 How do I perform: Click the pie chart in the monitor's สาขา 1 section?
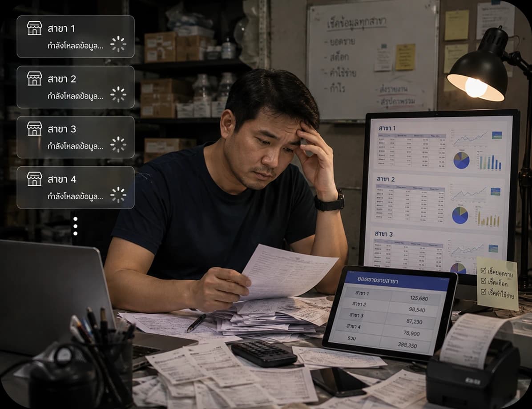point(461,160)
